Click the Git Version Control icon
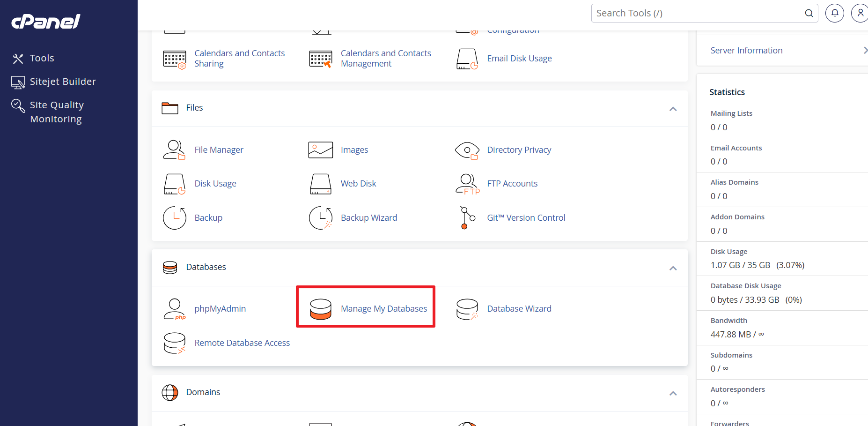Image resolution: width=868 pixels, height=426 pixels. pyautogui.click(x=467, y=218)
